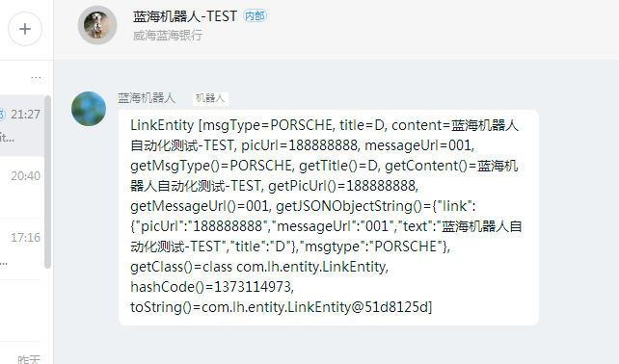Click the 威海蓝海银行 organization subtitle
Screen dimensions: 619x364
168,36
